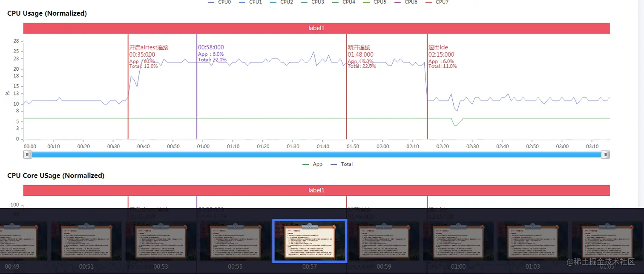Click the right handle of zoom slider
The height and width of the screenshot is (275, 644).
coord(605,155)
